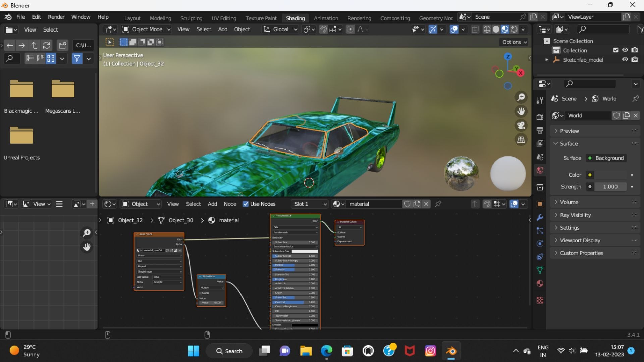Toggle the Use Nodes checkbox
This screenshot has width=644, height=362.
[246, 204]
